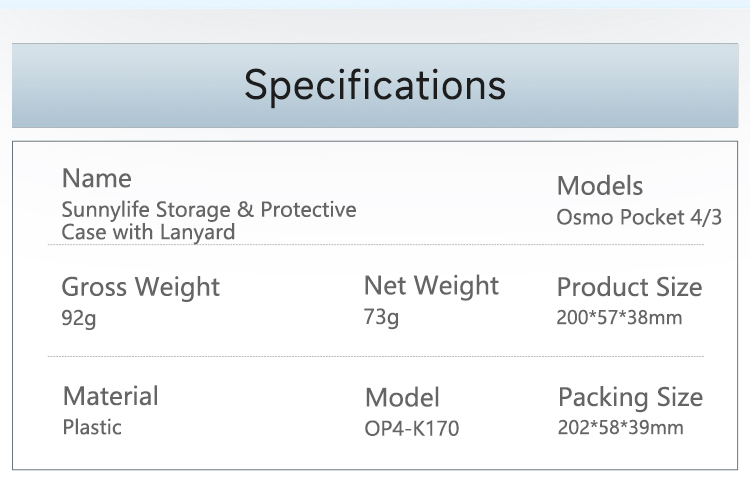Select the 73g net weight value
The height and width of the screenshot is (502, 750).
[x=381, y=318]
